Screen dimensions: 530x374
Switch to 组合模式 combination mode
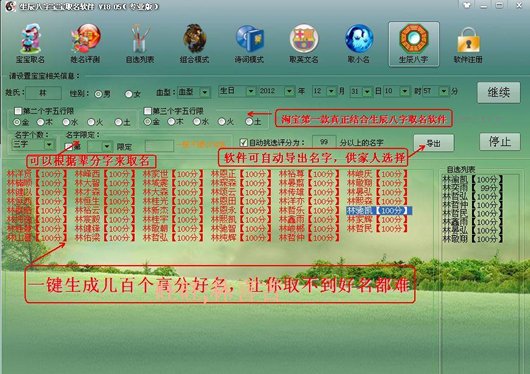(194, 43)
